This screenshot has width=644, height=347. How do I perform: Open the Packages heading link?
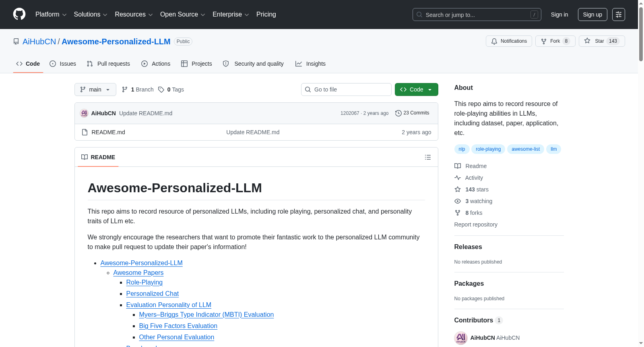[469, 284]
